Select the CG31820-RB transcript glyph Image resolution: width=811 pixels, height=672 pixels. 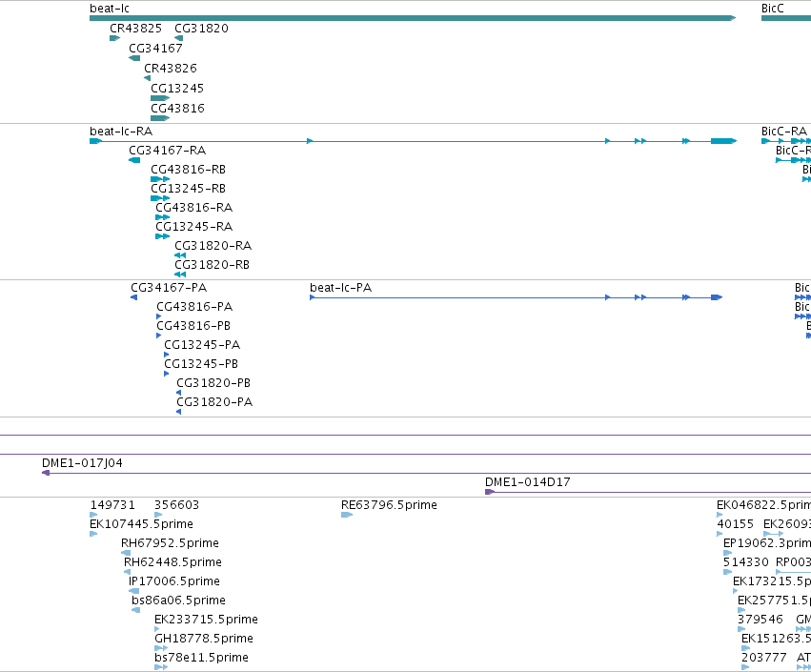(180, 275)
